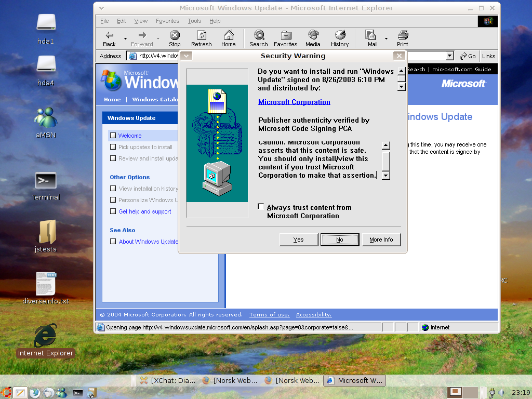Click the Windows flag throbber logo in IE
This screenshot has width=532, height=399.
click(x=488, y=21)
